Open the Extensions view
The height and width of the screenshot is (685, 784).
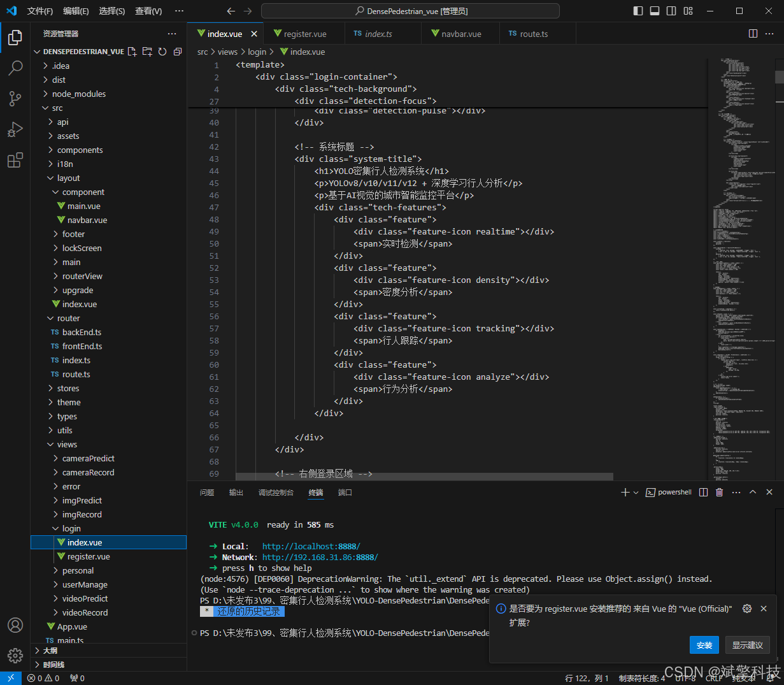coord(15,160)
